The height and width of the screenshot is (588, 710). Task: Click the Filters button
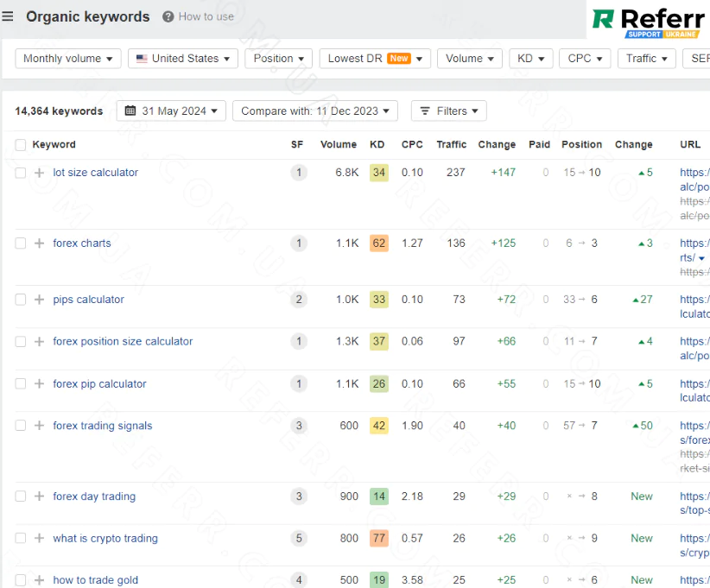coord(448,111)
